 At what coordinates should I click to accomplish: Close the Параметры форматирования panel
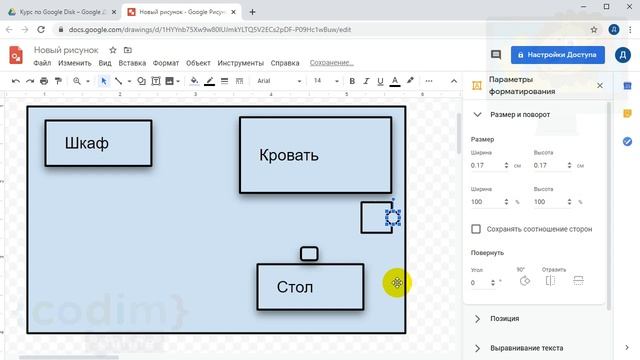click(x=600, y=85)
